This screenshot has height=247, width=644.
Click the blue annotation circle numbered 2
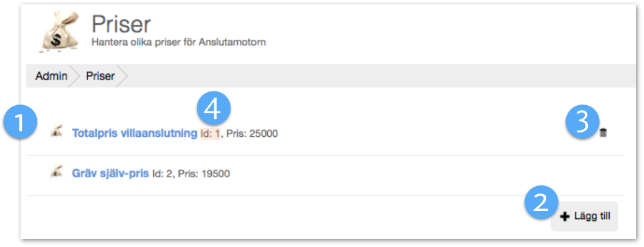[x=541, y=203]
